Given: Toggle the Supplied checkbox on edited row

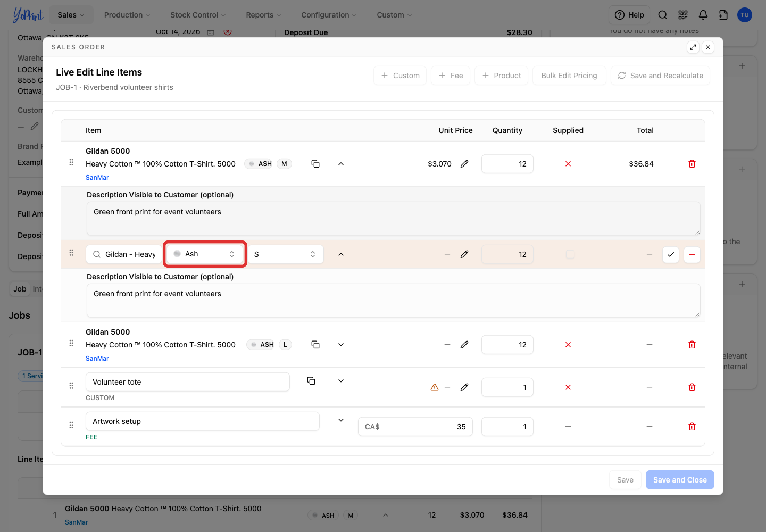Looking at the screenshot, I should (570, 254).
